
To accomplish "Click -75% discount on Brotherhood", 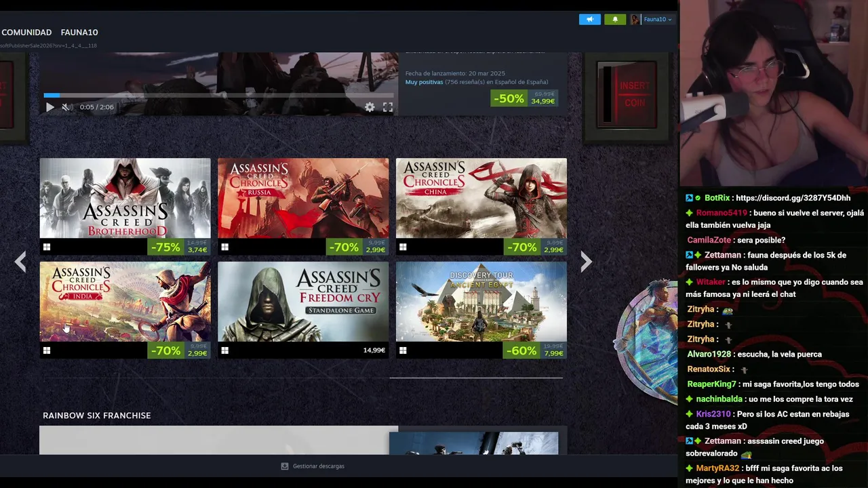I will coord(165,247).
